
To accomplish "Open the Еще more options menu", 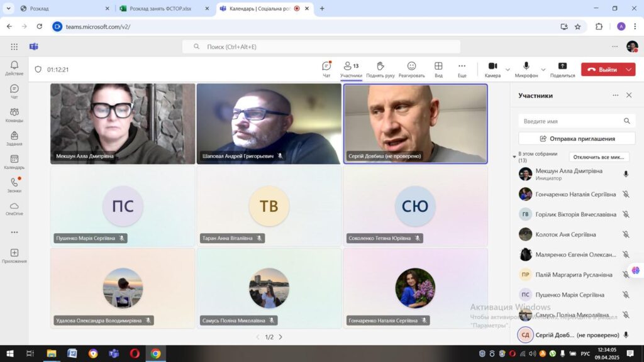I will coord(462,69).
